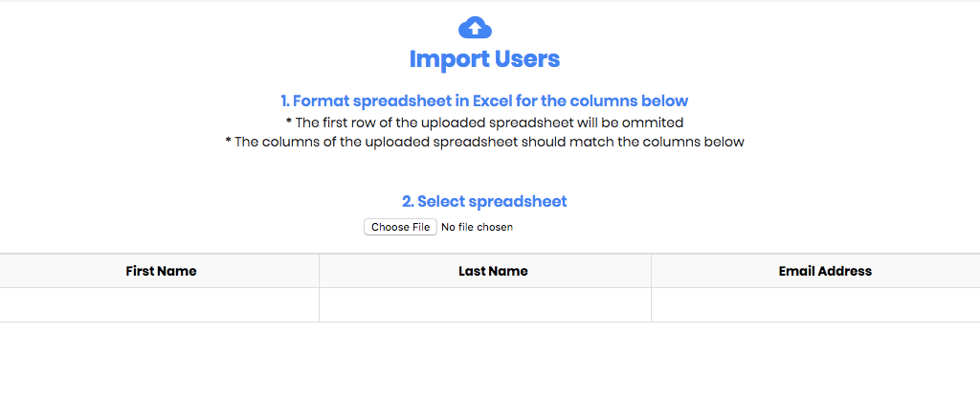The width and height of the screenshot is (980, 402).
Task: Select the Import Users heading
Action: pyautogui.click(x=484, y=58)
